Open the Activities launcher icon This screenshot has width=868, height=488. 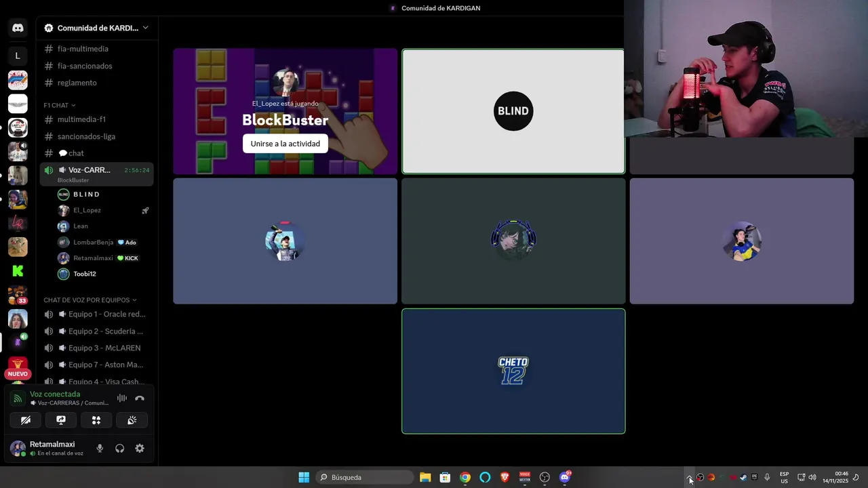tap(96, 420)
